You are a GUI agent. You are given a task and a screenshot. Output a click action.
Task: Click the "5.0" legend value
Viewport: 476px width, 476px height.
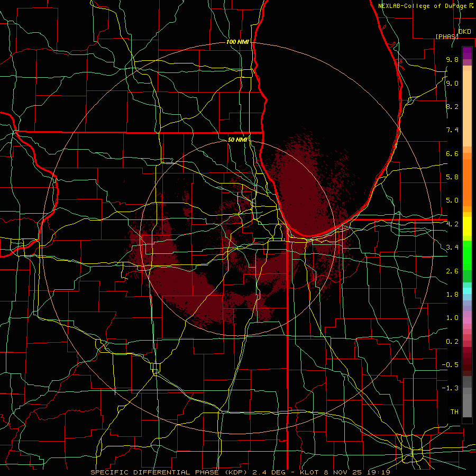(x=452, y=200)
